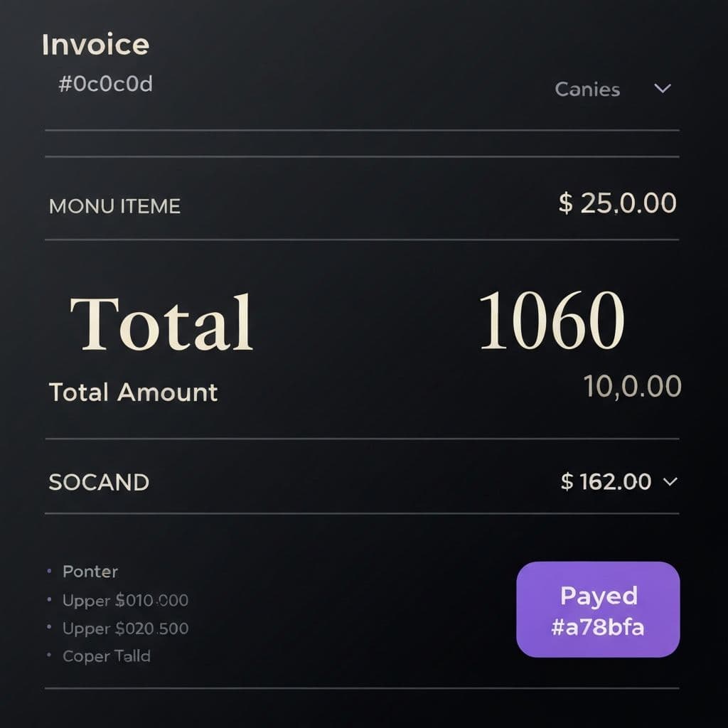
Task: Select the Total Amount label
Action: [133, 392]
